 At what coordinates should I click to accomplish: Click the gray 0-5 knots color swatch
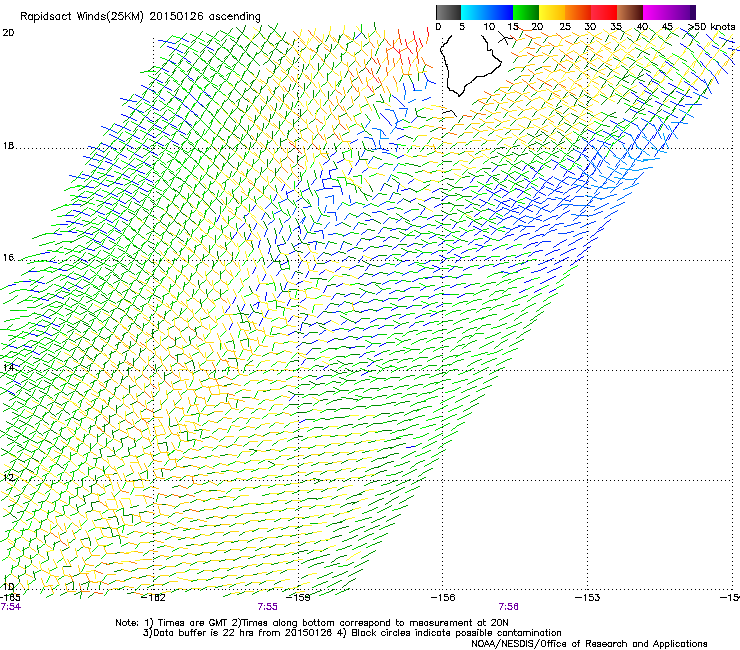click(x=448, y=12)
